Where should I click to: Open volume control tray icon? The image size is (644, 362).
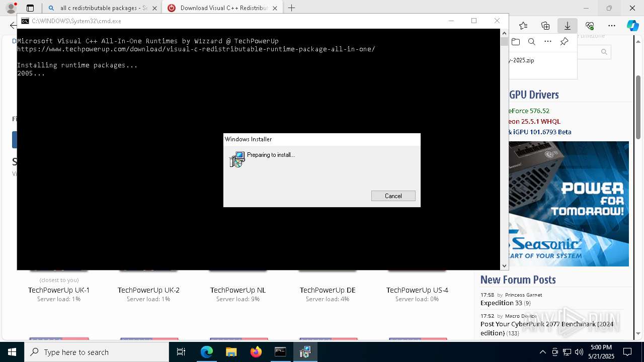coord(579,352)
